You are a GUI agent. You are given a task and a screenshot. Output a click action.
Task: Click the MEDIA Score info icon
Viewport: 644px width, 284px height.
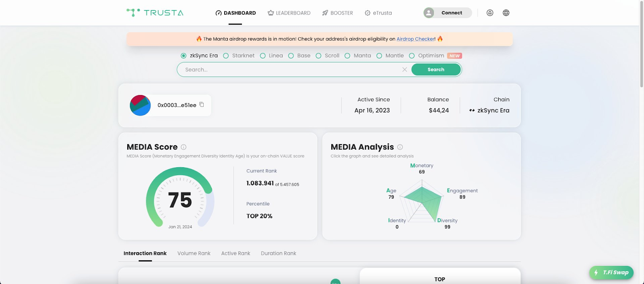point(184,147)
